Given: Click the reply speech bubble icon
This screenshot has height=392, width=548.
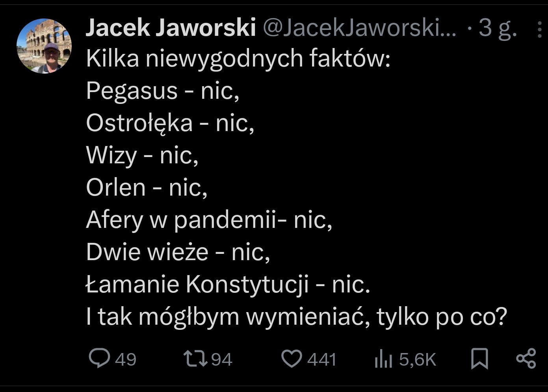Looking at the screenshot, I should coord(99,359).
